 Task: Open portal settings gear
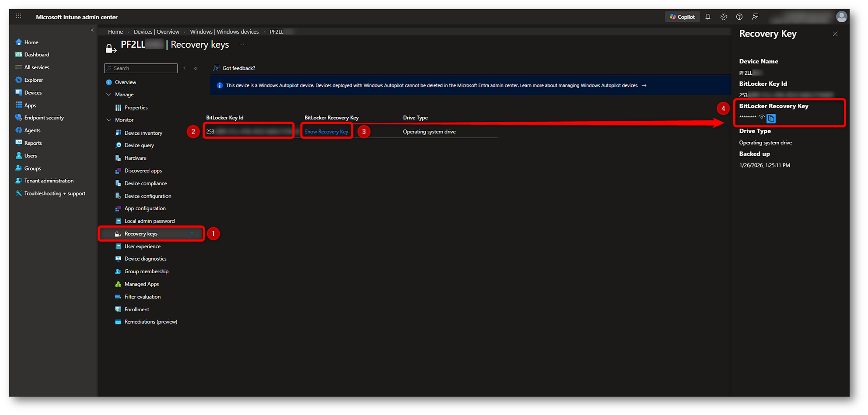(x=724, y=17)
